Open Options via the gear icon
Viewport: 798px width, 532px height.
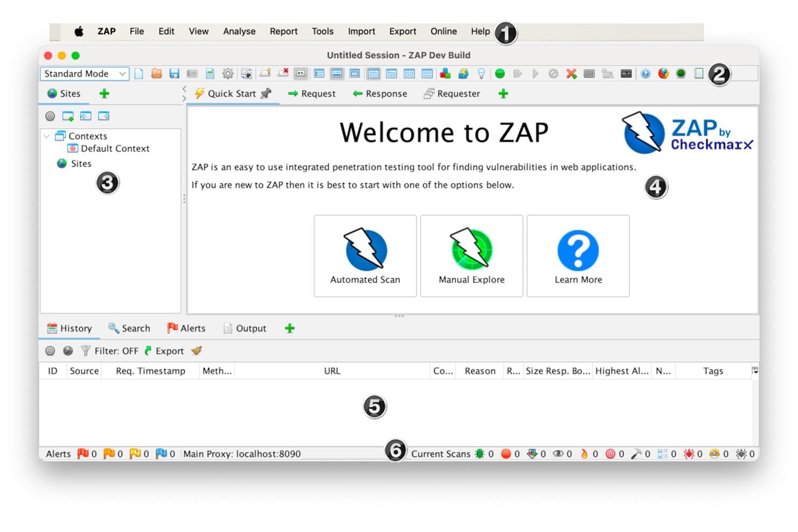[x=228, y=74]
